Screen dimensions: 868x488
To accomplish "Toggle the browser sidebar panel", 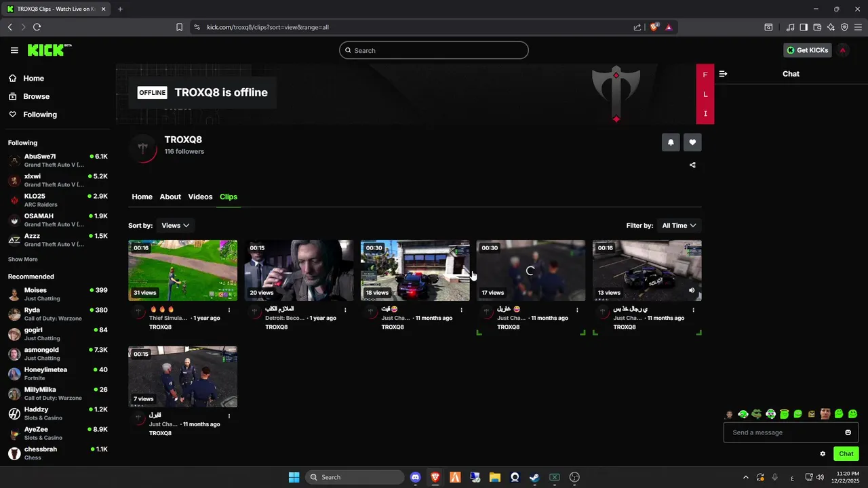I will [x=804, y=27].
